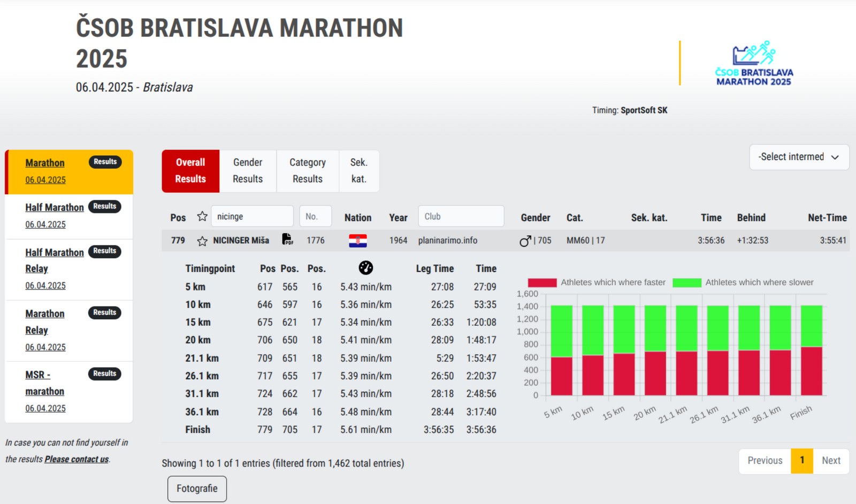Click the 5.61 min/km finish pace value
The image size is (856, 504).
(x=366, y=430)
